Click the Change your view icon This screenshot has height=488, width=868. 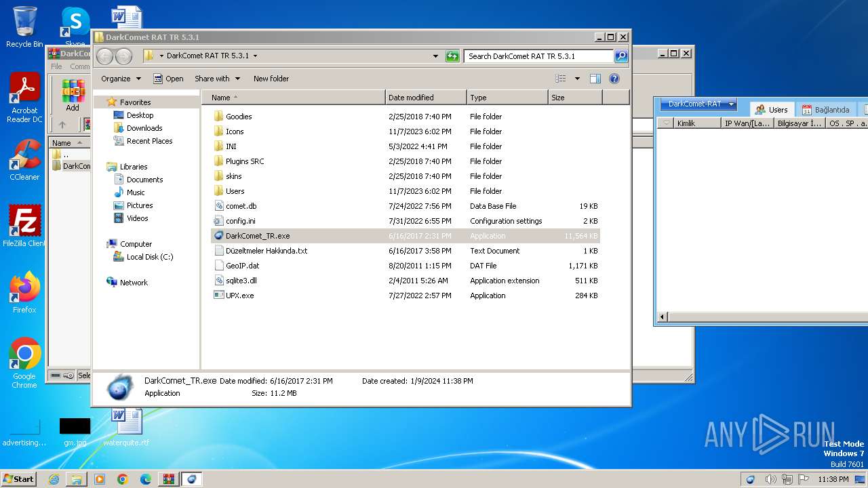pos(560,79)
